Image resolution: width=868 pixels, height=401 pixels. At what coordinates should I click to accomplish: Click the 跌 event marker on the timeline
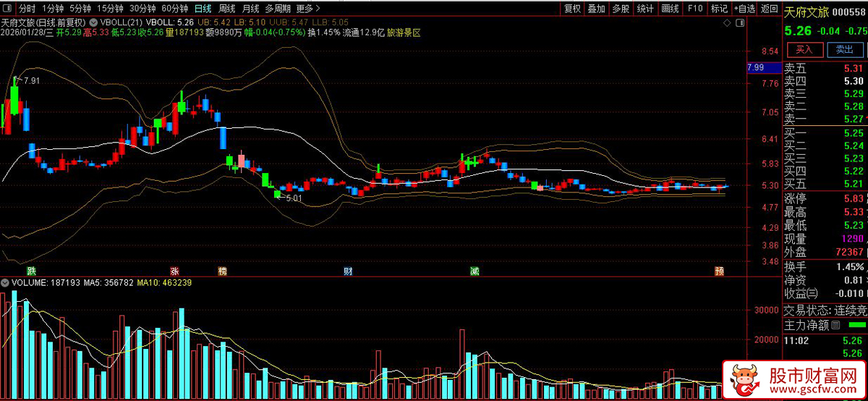31,271
